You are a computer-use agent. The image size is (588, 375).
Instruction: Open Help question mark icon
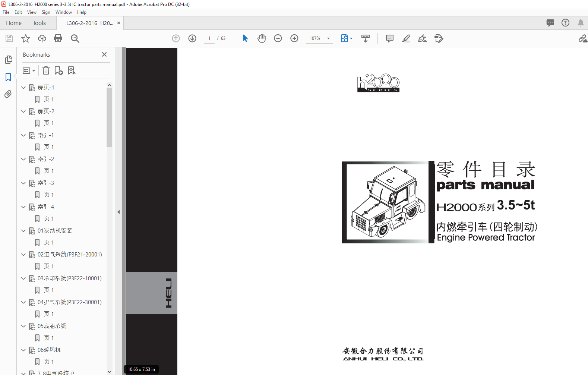coord(565,23)
